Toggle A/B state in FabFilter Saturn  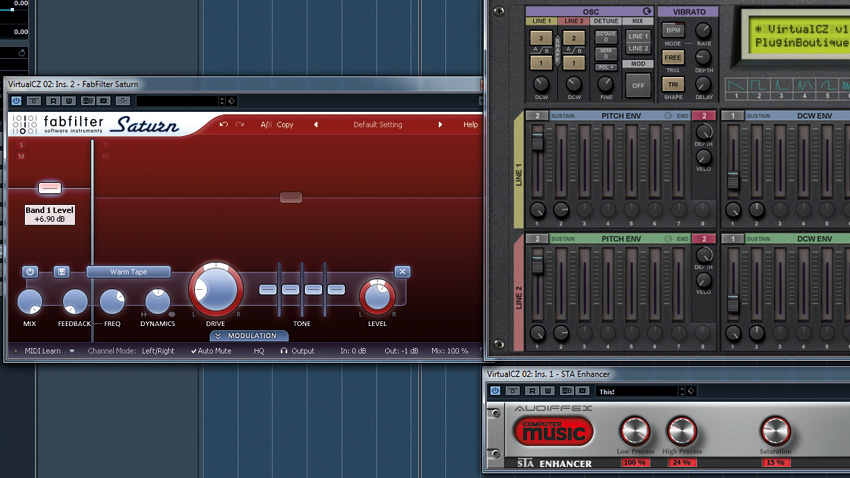point(266,125)
